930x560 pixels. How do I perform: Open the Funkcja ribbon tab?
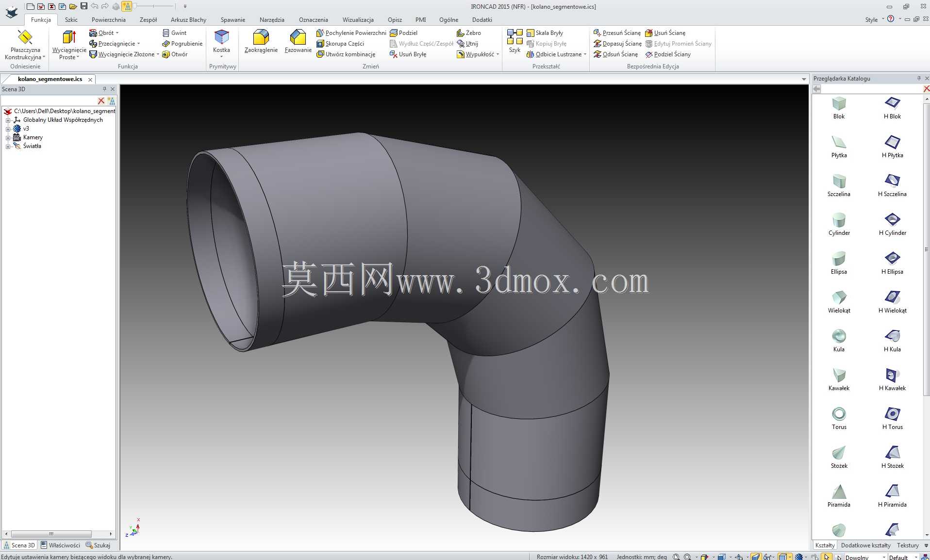pyautogui.click(x=41, y=20)
